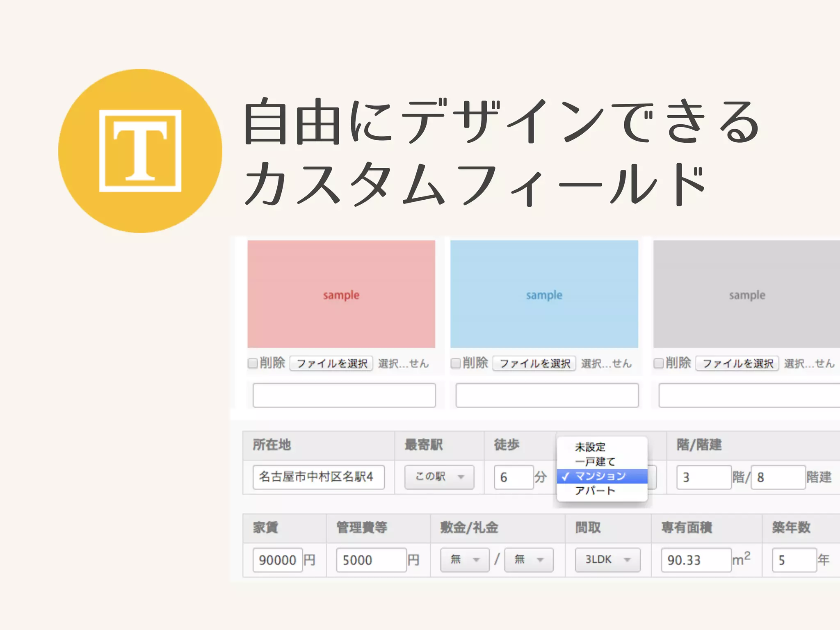Click caption field below pink sample

point(344,395)
